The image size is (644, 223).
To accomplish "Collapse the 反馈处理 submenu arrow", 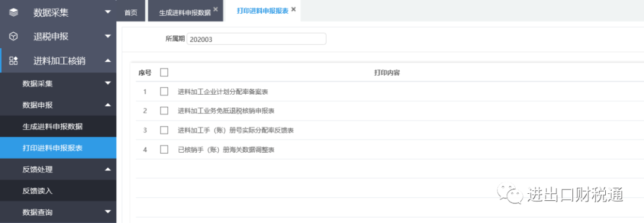I will click(108, 169).
